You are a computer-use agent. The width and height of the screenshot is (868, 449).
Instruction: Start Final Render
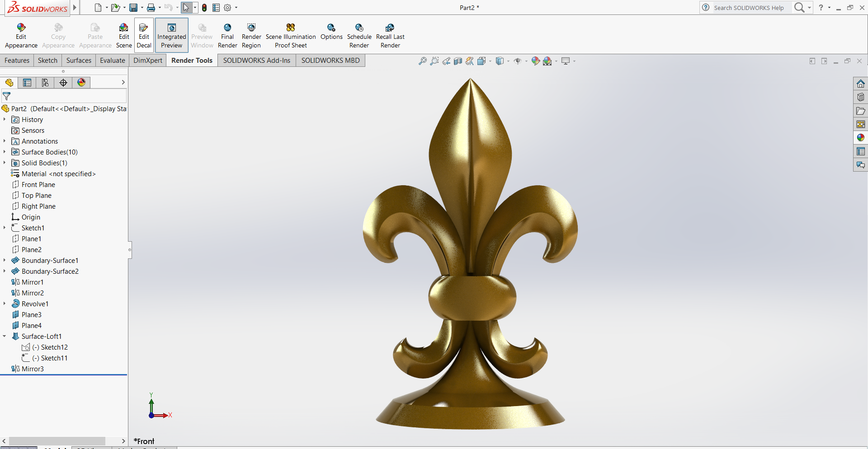click(x=227, y=36)
